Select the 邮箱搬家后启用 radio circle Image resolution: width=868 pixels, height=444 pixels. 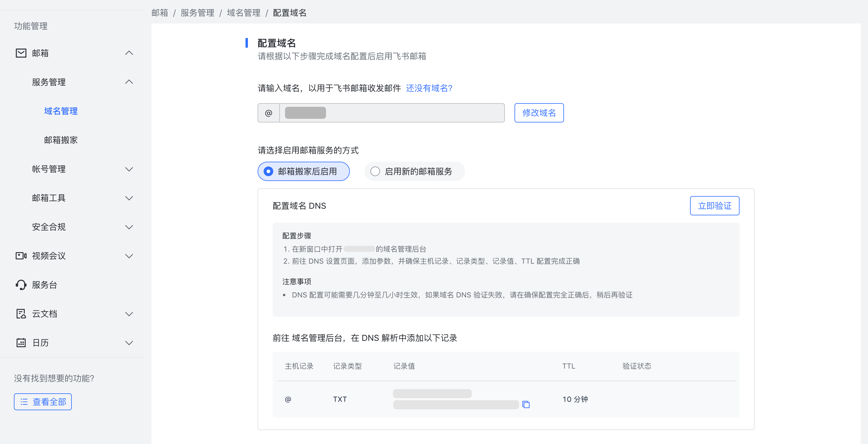(268, 171)
